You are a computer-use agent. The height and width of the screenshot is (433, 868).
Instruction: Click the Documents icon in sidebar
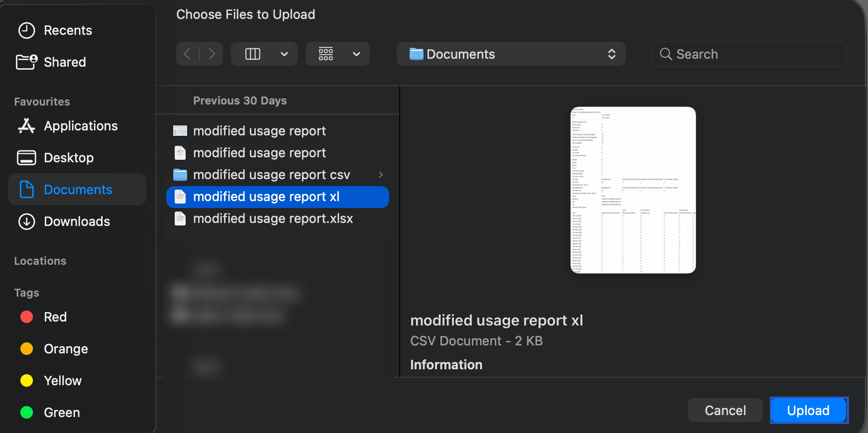pyautogui.click(x=26, y=190)
